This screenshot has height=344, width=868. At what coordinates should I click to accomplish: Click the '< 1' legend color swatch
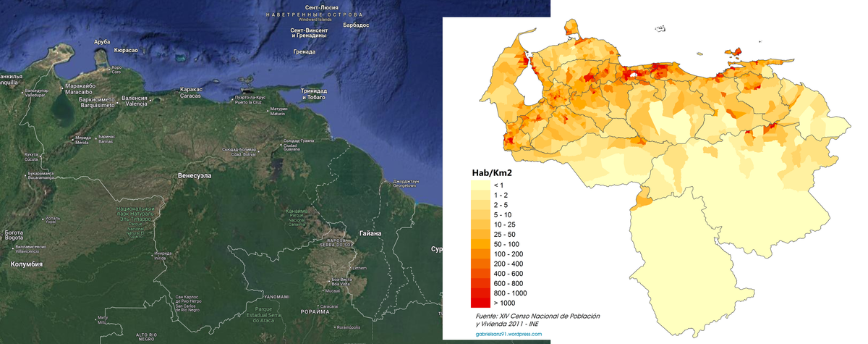[480, 186]
